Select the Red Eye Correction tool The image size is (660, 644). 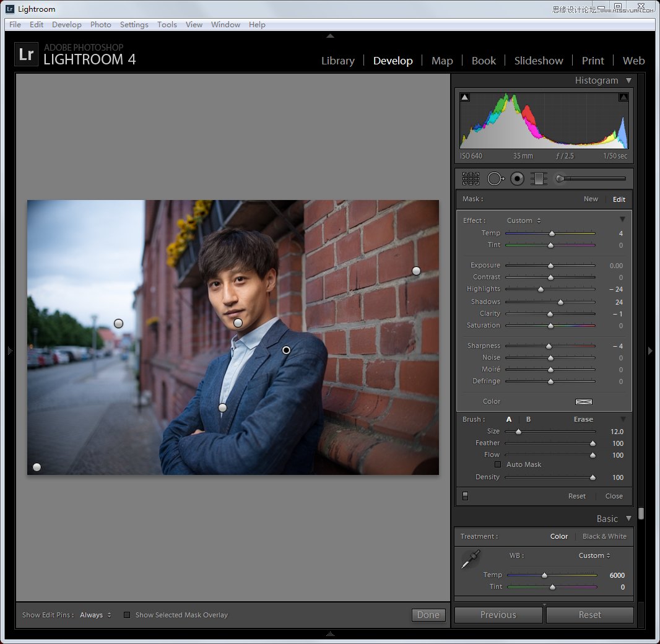pos(517,178)
